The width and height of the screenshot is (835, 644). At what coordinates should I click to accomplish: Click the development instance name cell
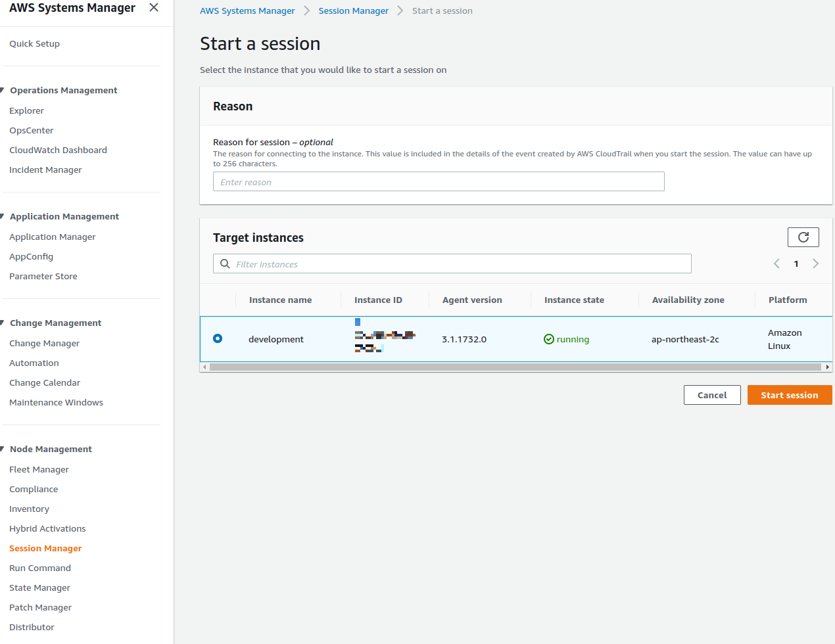tap(275, 339)
